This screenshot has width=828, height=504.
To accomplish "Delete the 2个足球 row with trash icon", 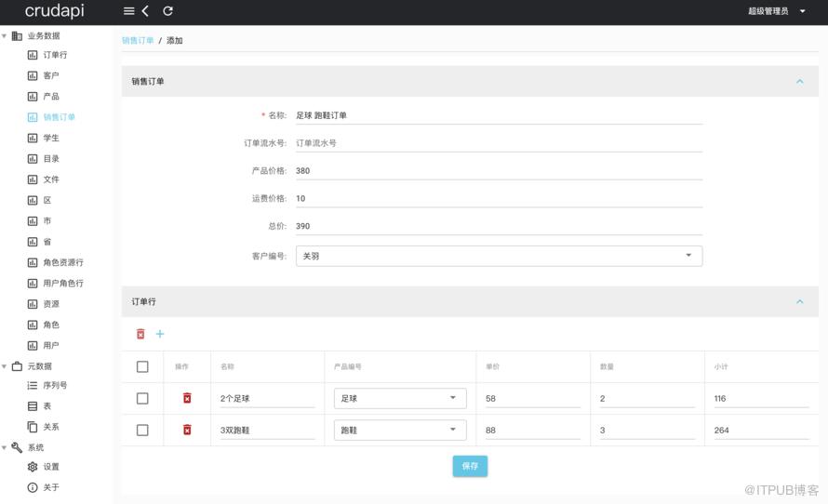I will [x=187, y=398].
